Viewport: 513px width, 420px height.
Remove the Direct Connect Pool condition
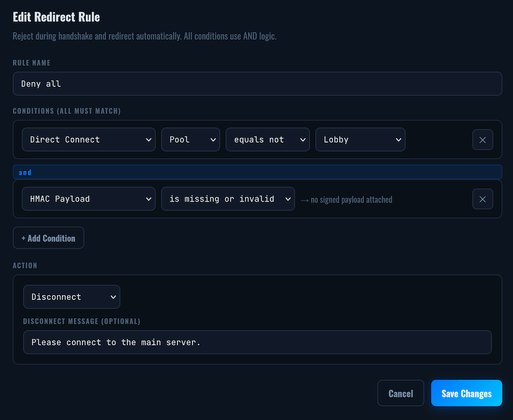pyautogui.click(x=483, y=139)
